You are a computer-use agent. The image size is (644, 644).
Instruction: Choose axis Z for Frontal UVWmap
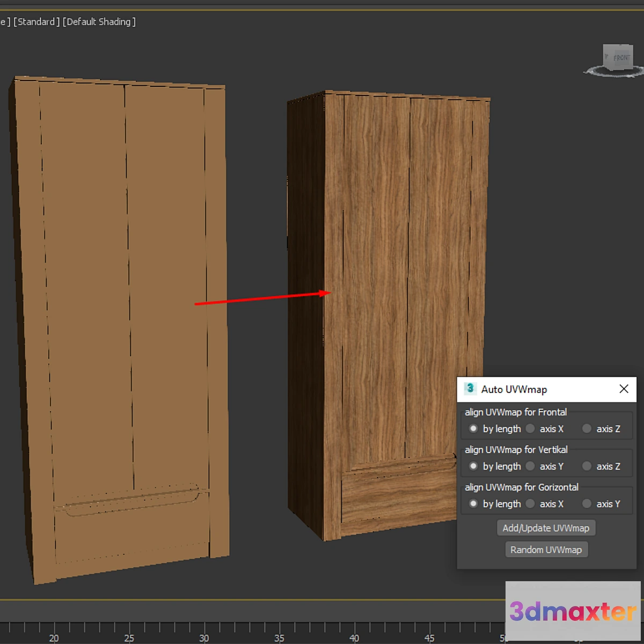587,429
